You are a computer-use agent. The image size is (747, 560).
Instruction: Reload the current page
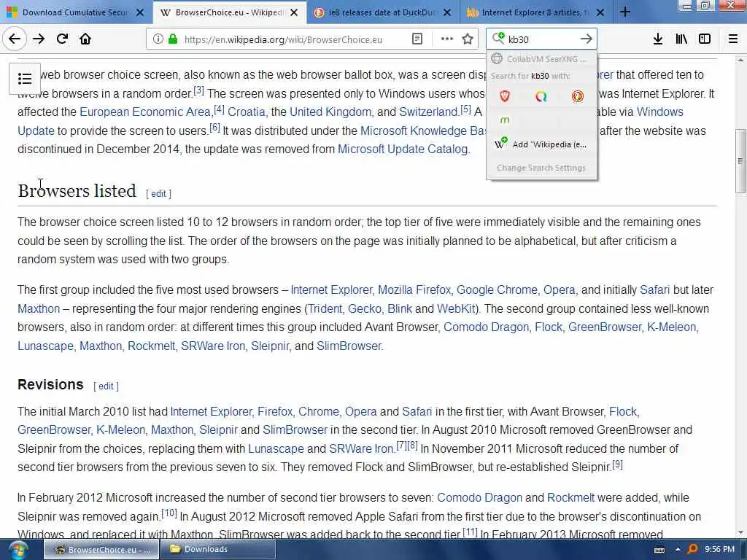click(62, 39)
